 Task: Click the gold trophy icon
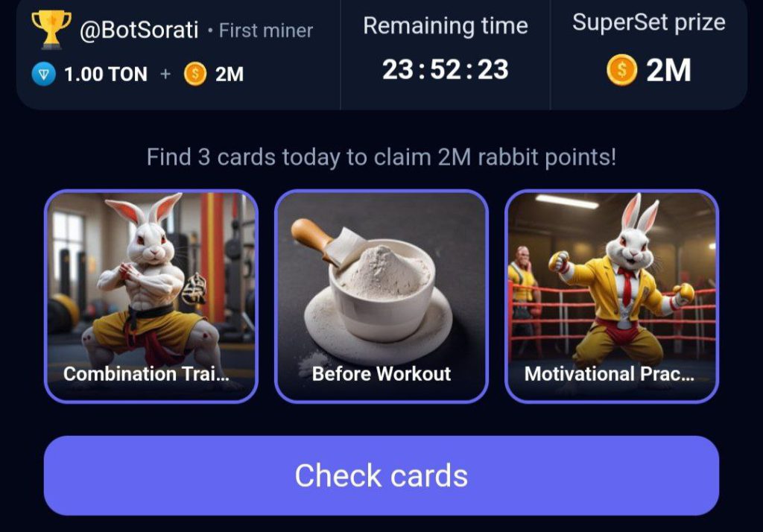tap(51, 29)
